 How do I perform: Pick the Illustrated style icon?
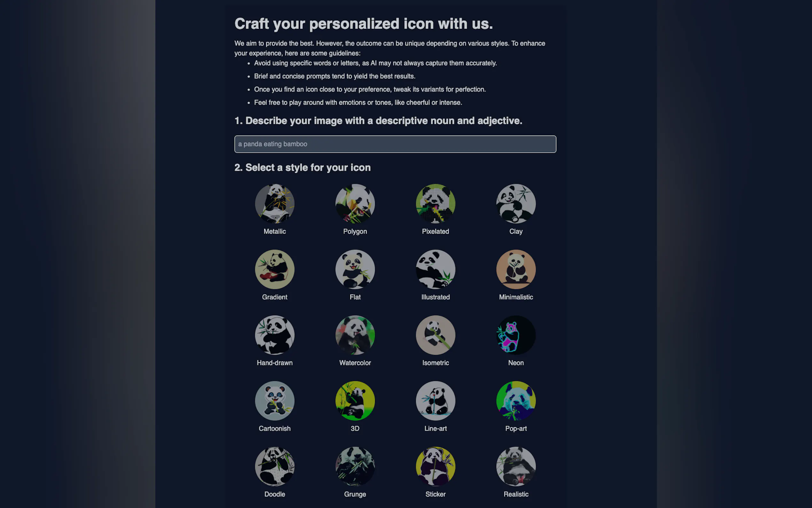pyautogui.click(x=435, y=269)
